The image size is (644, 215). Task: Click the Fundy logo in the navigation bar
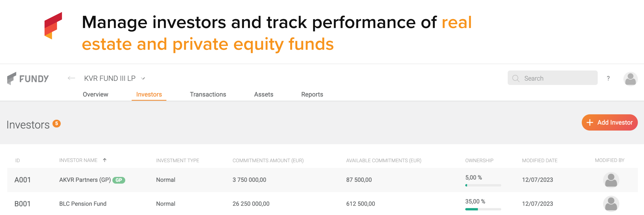click(28, 78)
